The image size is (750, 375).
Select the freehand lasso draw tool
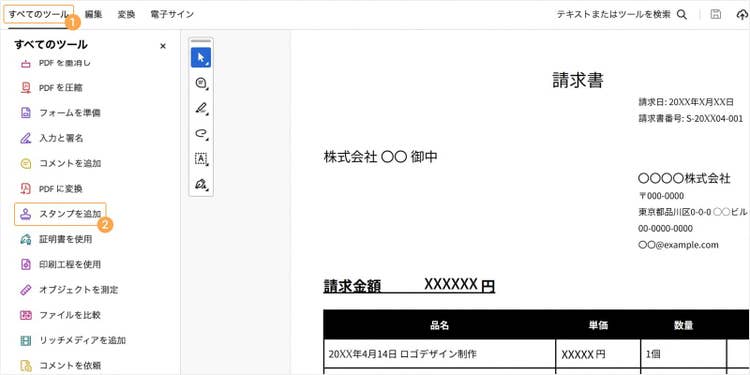[201, 133]
